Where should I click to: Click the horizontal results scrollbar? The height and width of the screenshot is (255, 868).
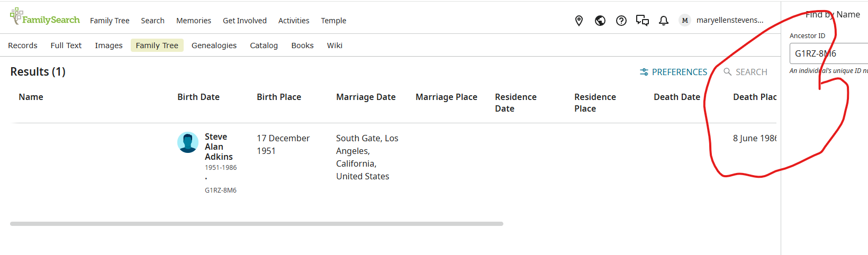pos(257,224)
